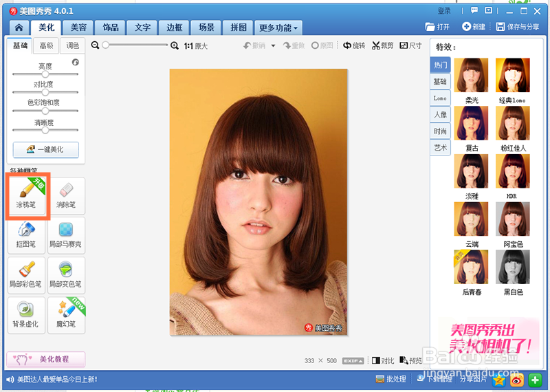The height and width of the screenshot is (392, 550).
Task: Reset adjustments with the circular reset icon
Action: [x=76, y=63]
